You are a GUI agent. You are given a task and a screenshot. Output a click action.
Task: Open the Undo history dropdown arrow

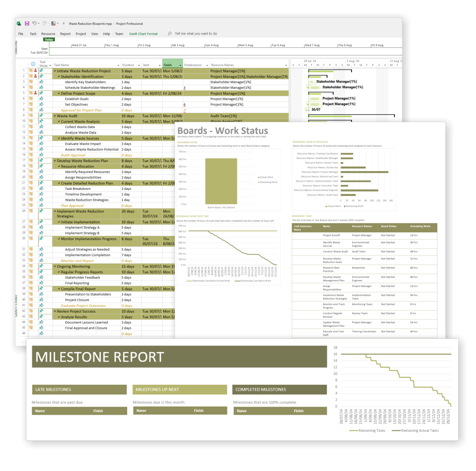[x=38, y=23]
